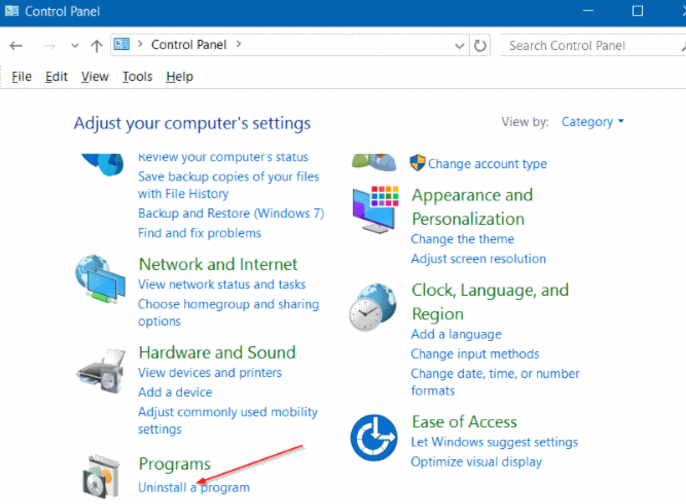Open Review your computer's status link
Screen dimensions: 686x504
point(223,157)
